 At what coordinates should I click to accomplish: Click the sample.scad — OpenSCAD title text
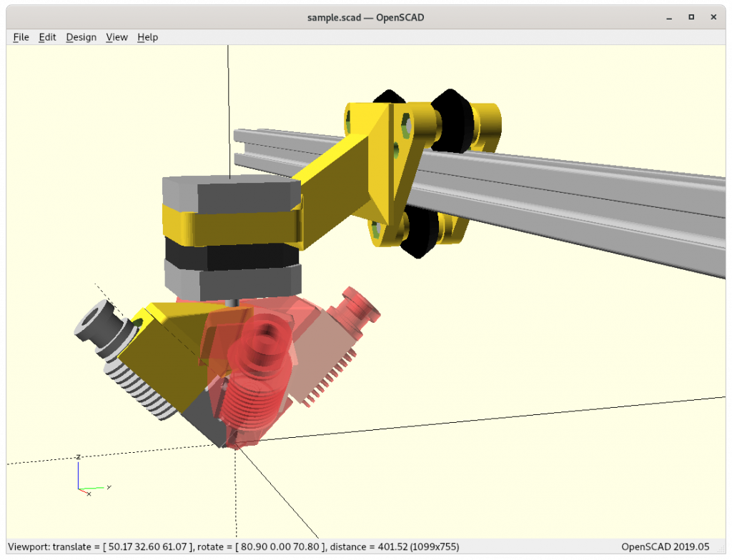[365, 18]
